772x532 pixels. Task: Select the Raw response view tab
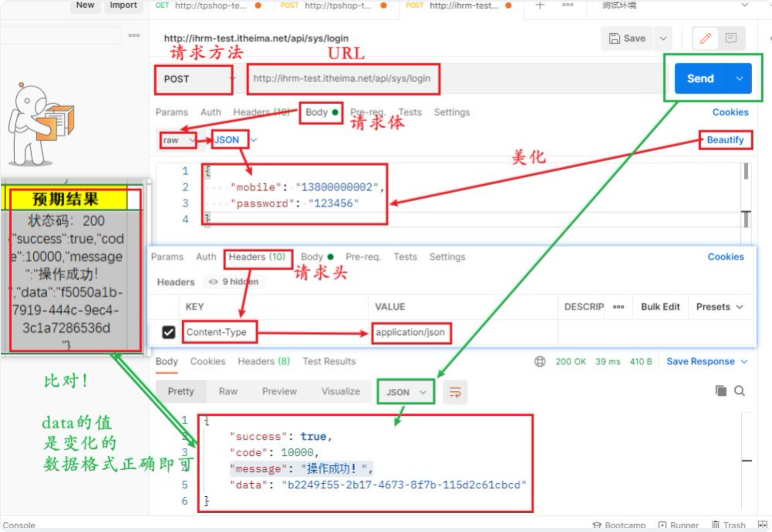[x=228, y=391]
